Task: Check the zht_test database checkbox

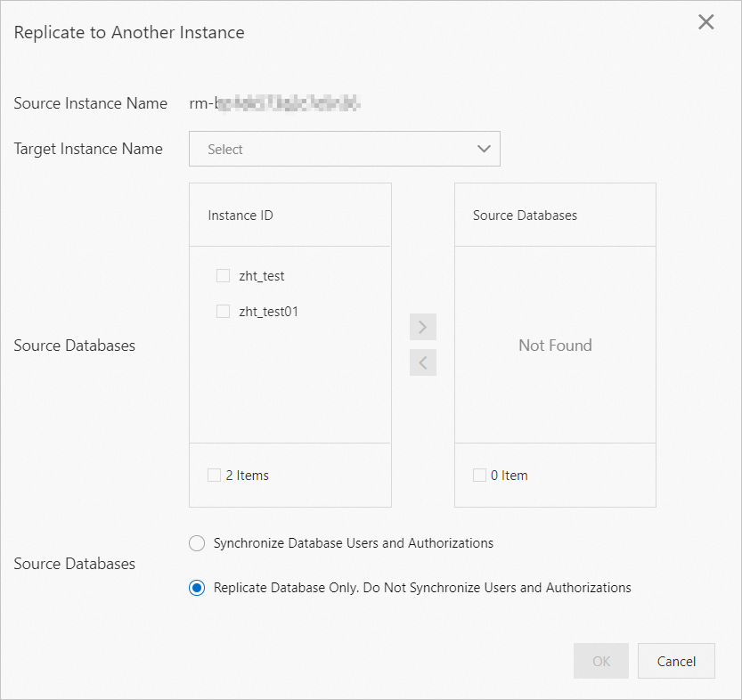Action: click(223, 276)
